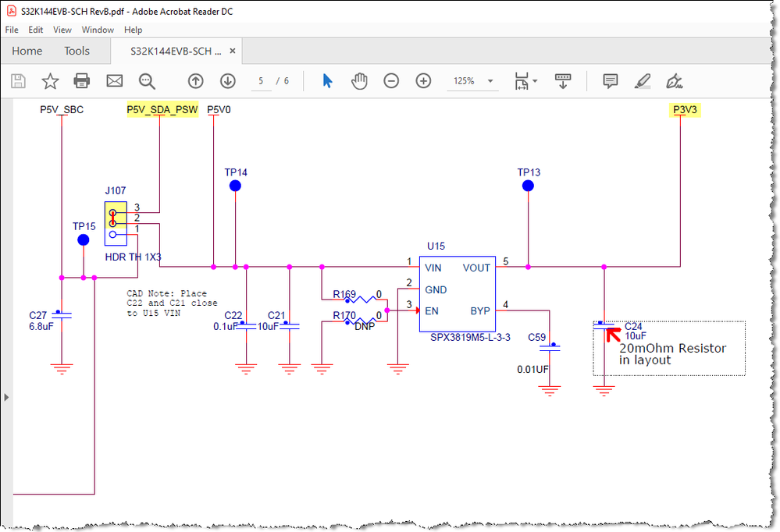Switch to the Hand pan tool
Screen dimensions: 780x532
(x=358, y=80)
